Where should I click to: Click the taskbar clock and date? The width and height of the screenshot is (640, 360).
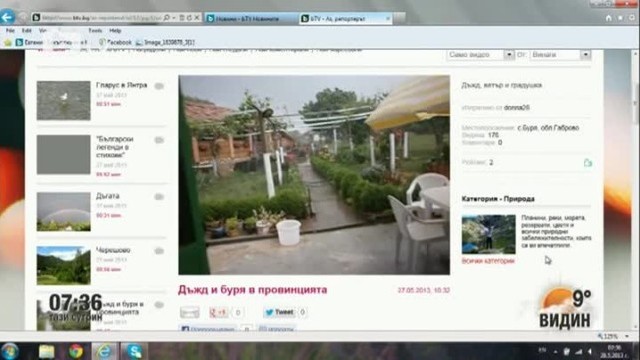614,351
